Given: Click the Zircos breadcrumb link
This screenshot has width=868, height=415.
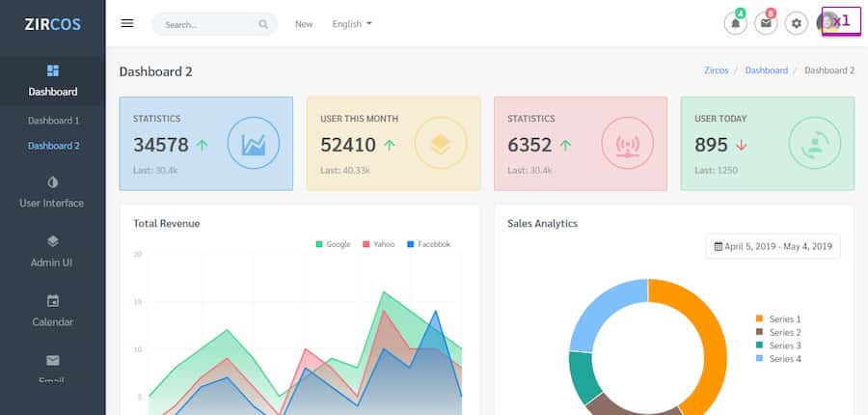Looking at the screenshot, I should click(717, 70).
